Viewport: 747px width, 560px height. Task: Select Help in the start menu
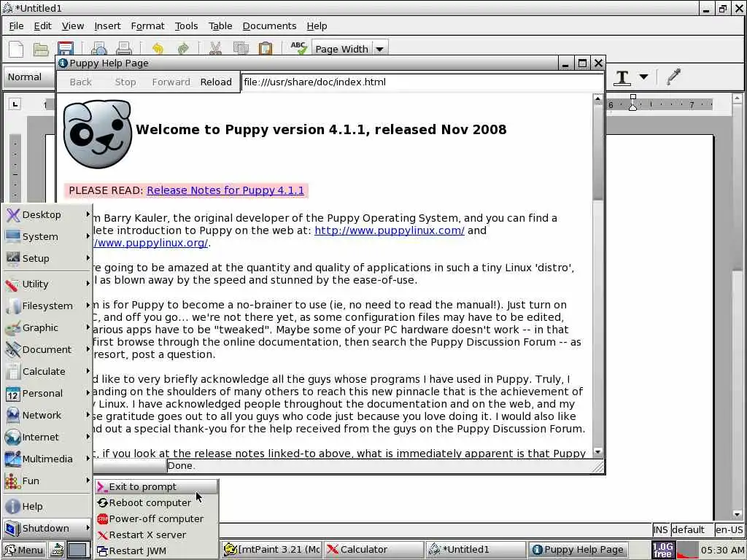(x=47, y=507)
